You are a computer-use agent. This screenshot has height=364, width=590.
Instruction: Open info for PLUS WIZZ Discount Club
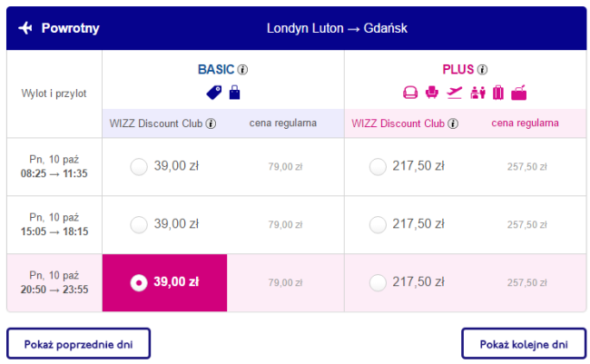tap(453, 123)
